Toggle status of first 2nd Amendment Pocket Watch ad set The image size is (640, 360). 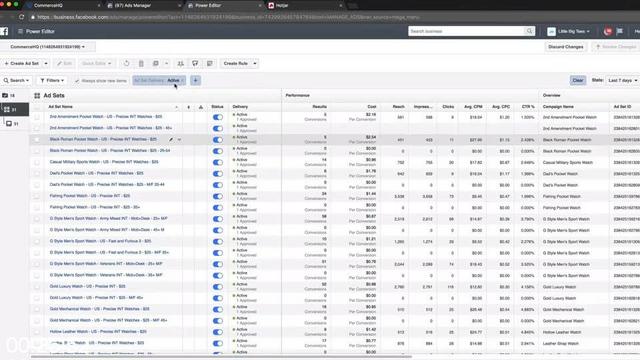tap(218, 117)
